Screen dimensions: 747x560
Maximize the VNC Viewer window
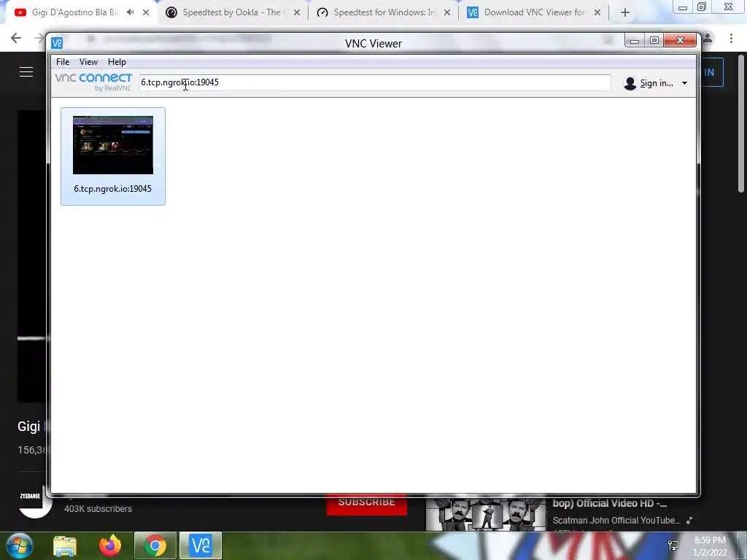654,41
